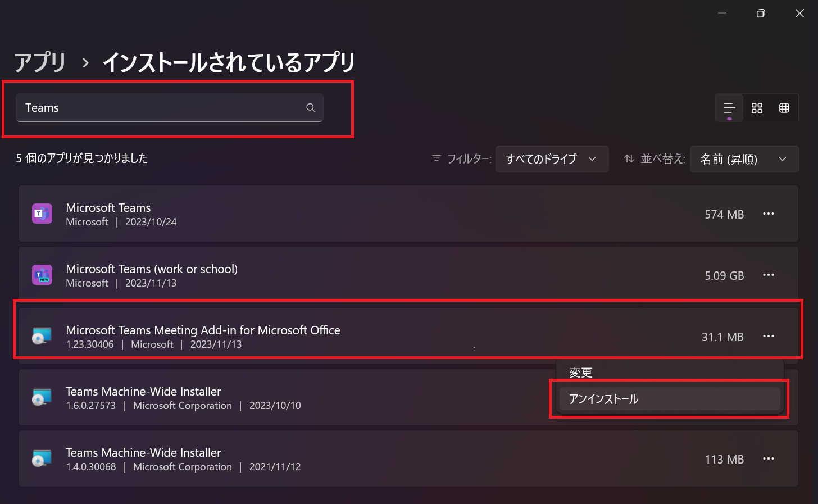The height and width of the screenshot is (504, 818).
Task: Select the Microsoft Teams app name
Action: [x=108, y=208]
